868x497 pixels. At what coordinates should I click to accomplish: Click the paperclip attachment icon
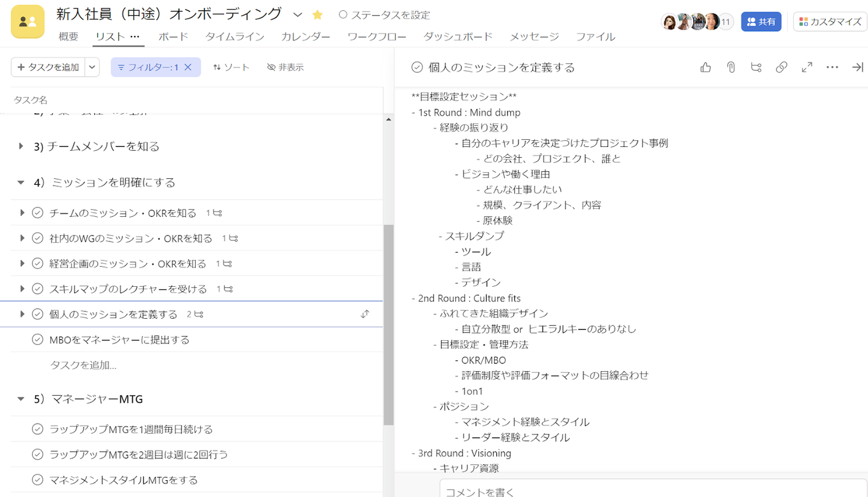click(x=731, y=67)
